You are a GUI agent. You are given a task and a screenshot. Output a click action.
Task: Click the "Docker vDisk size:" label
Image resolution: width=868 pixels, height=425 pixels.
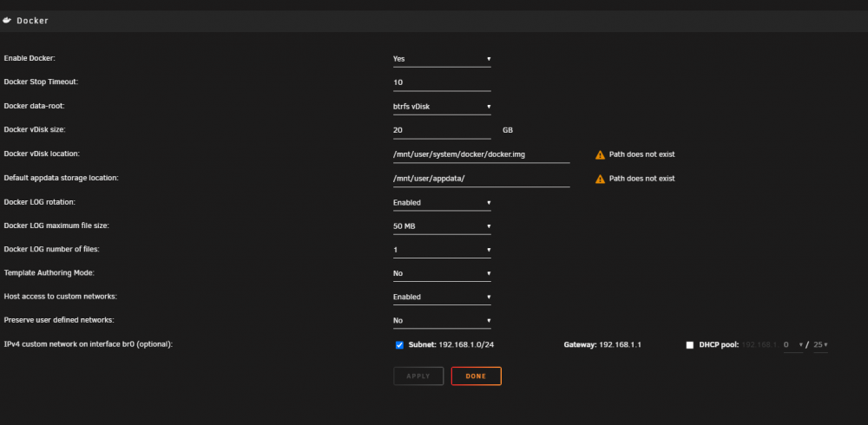(x=35, y=129)
